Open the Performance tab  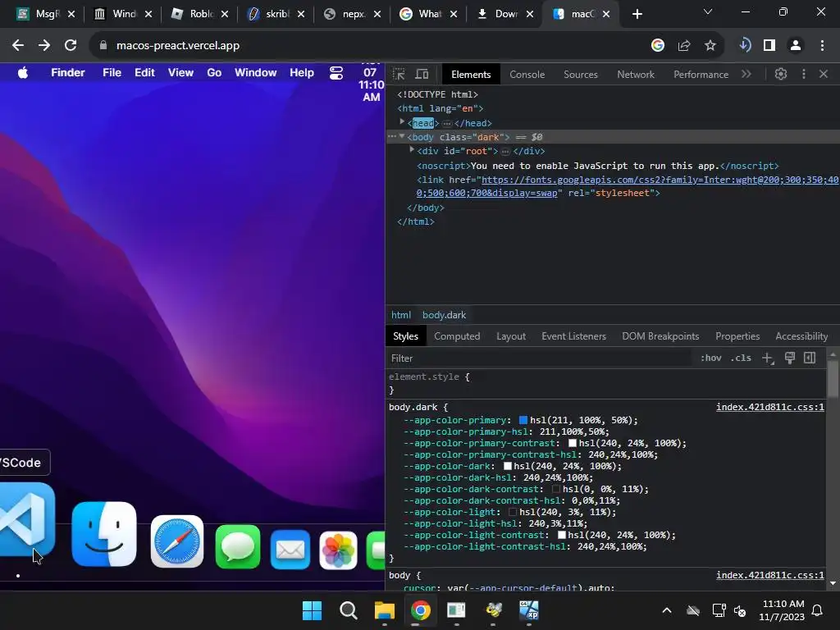coord(701,75)
